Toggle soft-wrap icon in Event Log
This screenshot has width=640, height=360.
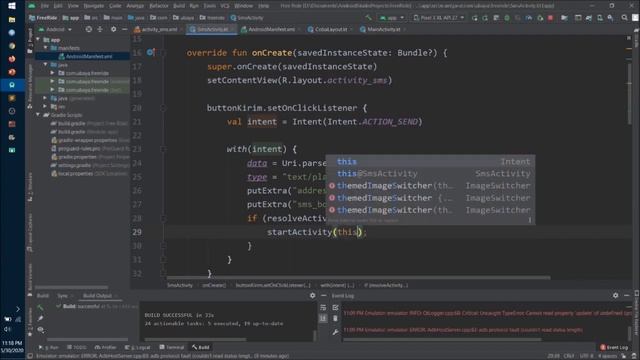coord(323,307)
